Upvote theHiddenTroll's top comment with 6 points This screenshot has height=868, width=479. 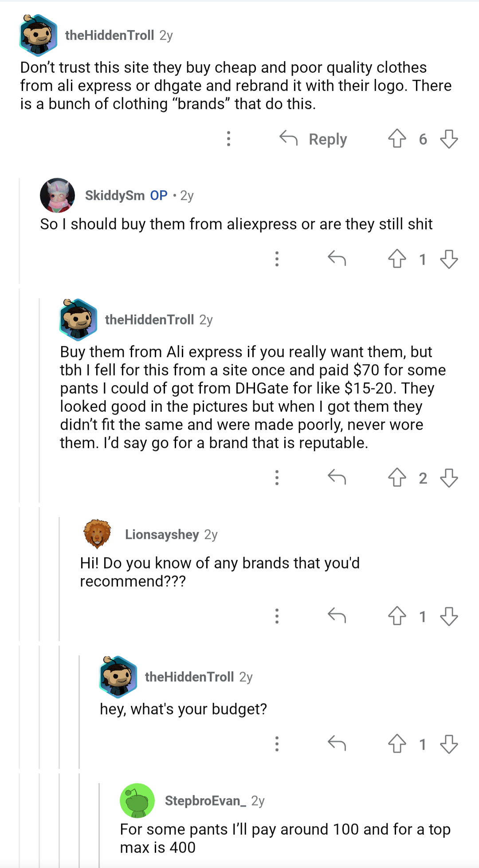397,138
